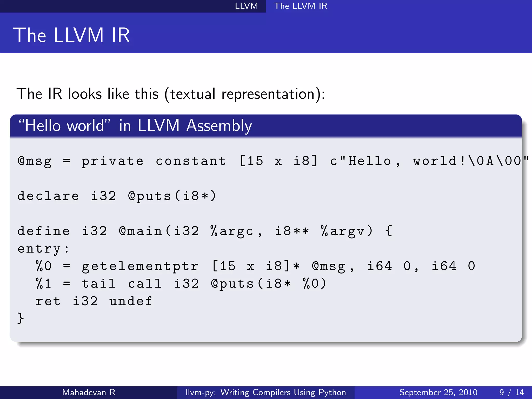Click the page counter '9 / 14'
The image size is (532, 399).
[511, 392]
